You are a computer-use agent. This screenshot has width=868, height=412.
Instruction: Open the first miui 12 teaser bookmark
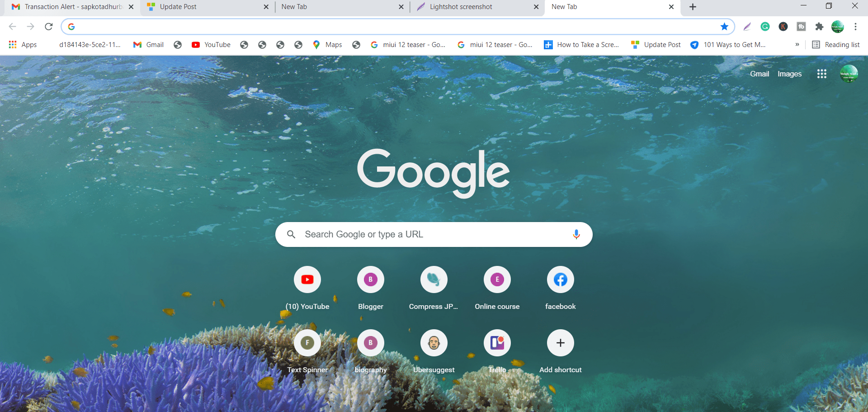[x=408, y=45]
